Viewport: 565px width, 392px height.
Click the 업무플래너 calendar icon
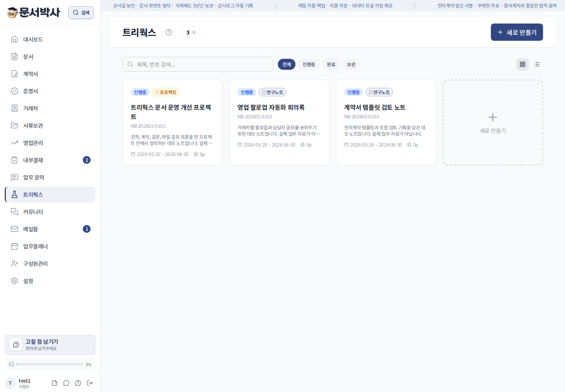pyautogui.click(x=15, y=246)
